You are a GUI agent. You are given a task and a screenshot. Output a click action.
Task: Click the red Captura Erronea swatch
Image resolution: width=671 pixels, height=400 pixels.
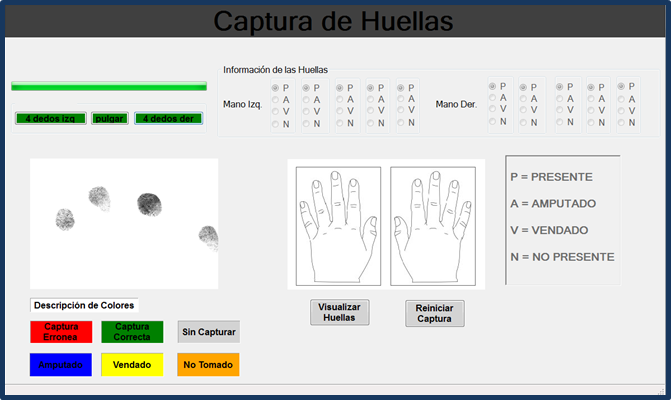61,332
